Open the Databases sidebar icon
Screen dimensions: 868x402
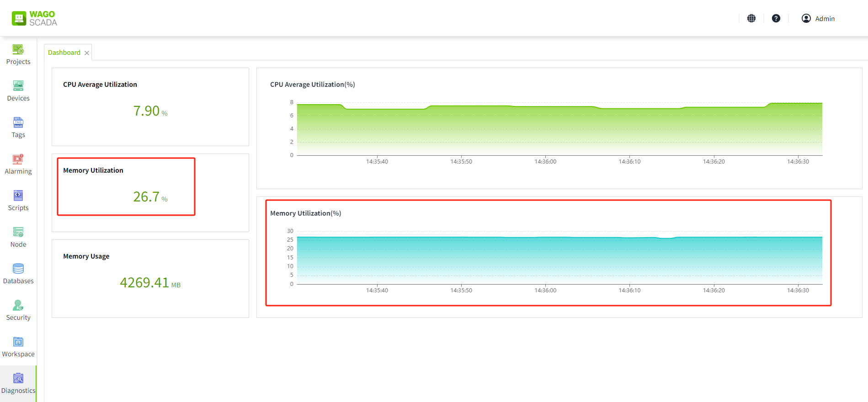click(x=18, y=269)
